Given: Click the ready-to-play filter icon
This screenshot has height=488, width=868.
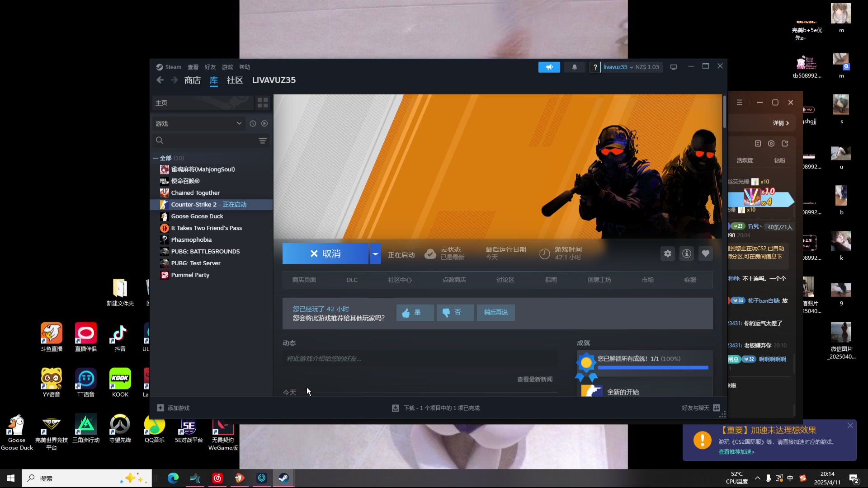Looking at the screenshot, I should click(x=264, y=123).
